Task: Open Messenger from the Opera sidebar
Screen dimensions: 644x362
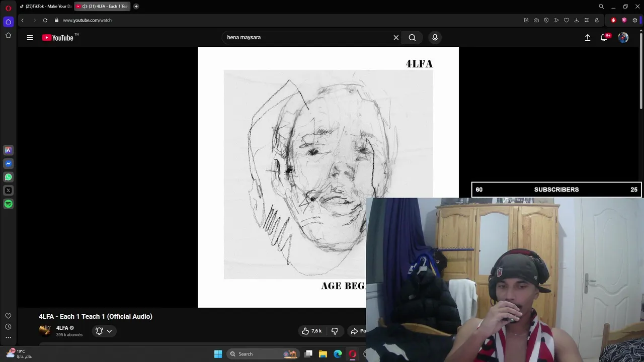Action: point(8,163)
